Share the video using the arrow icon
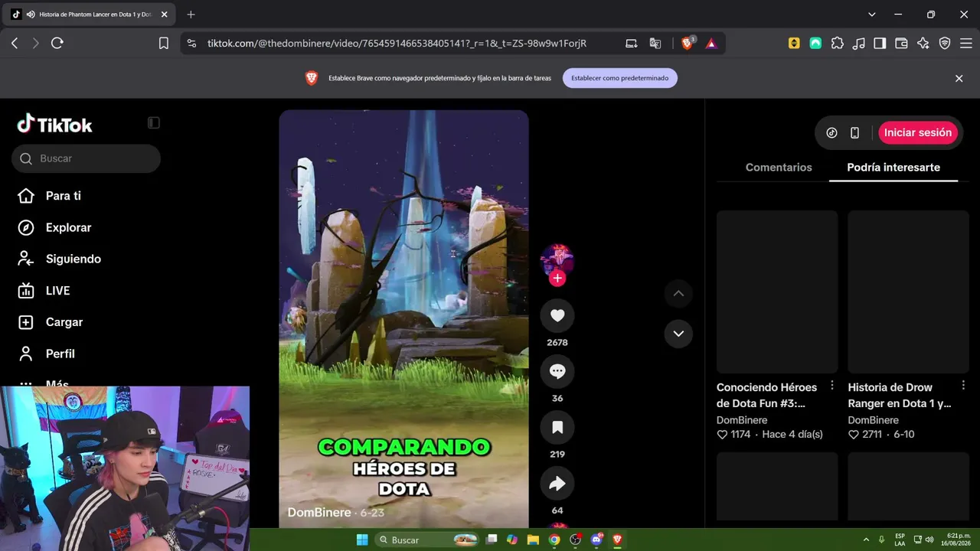 tap(557, 483)
